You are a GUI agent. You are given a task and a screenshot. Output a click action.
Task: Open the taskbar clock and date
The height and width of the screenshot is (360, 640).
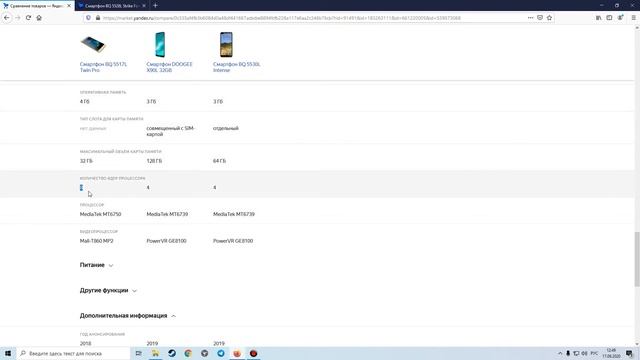[x=611, y=353]
